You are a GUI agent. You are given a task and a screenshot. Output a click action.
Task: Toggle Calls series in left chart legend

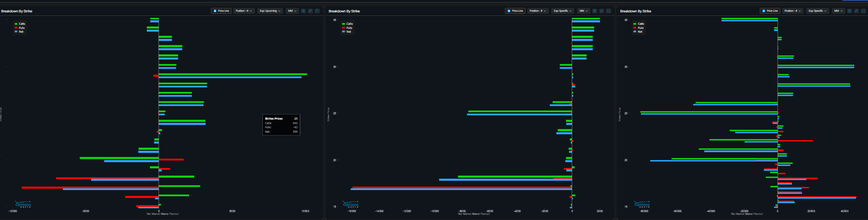pyautogui.click(x=20, y=24)
